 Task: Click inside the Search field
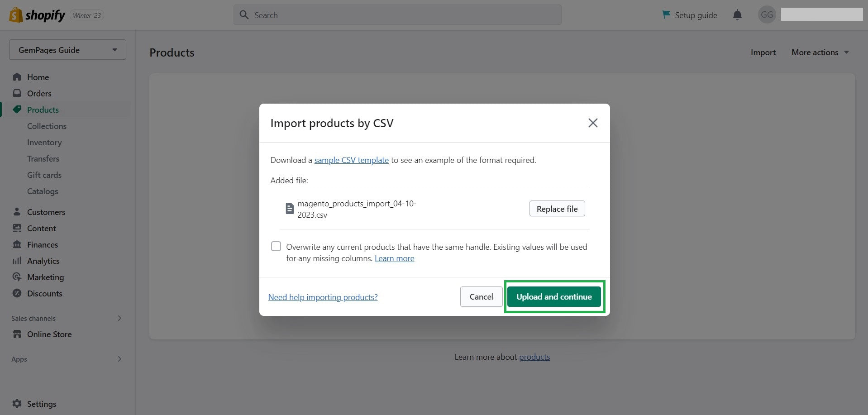[397, 14]
